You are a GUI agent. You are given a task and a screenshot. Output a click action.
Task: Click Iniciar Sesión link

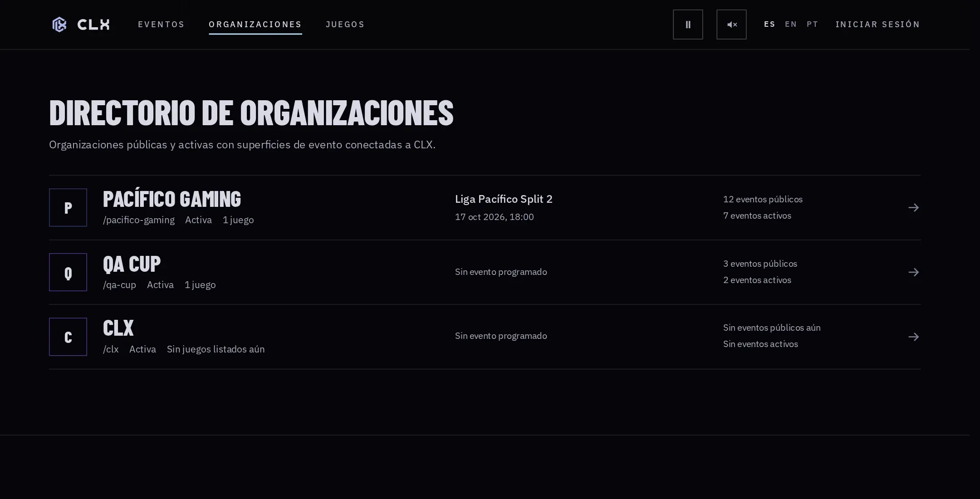pos(878,24)
